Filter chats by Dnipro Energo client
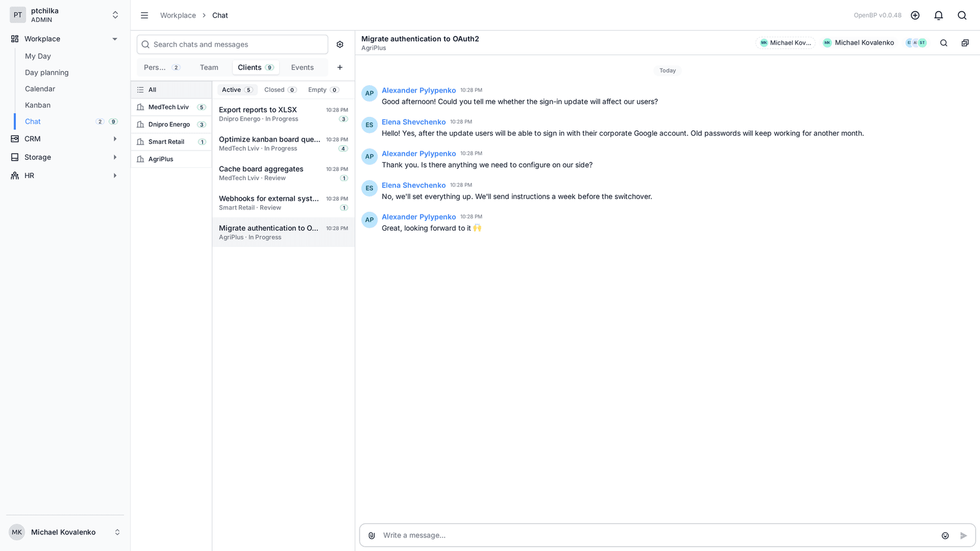The width and height of the screenshot is (980, 551). click(x=171, y=124)
